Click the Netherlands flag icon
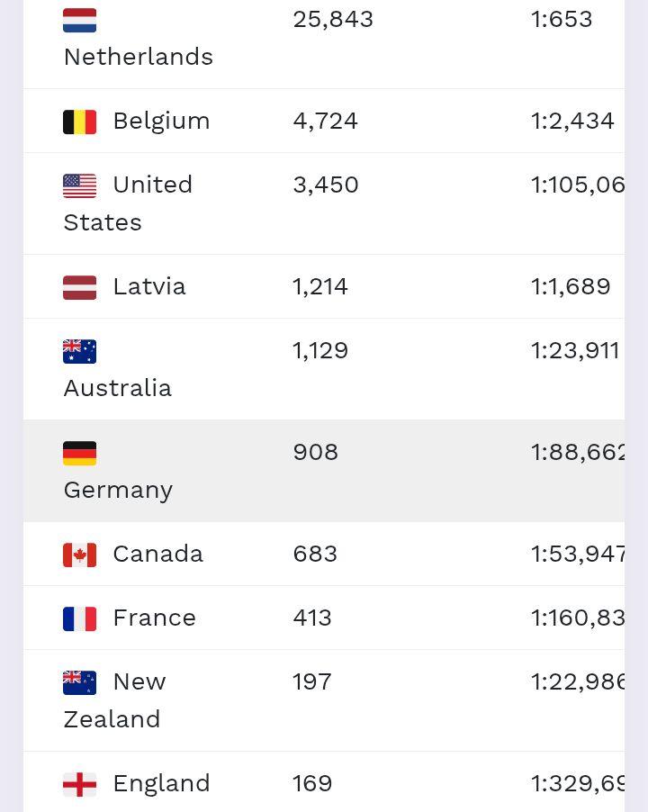 tap(80, 20)
